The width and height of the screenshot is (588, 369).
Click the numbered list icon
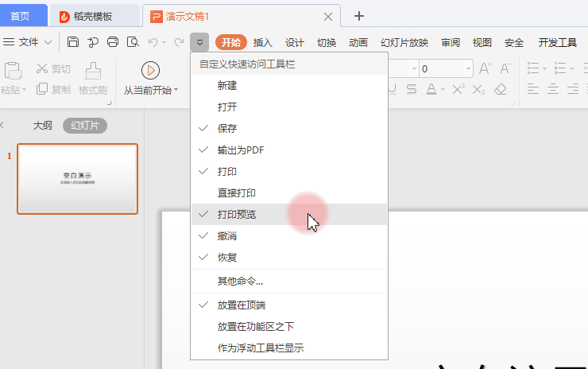coord(560,68)
